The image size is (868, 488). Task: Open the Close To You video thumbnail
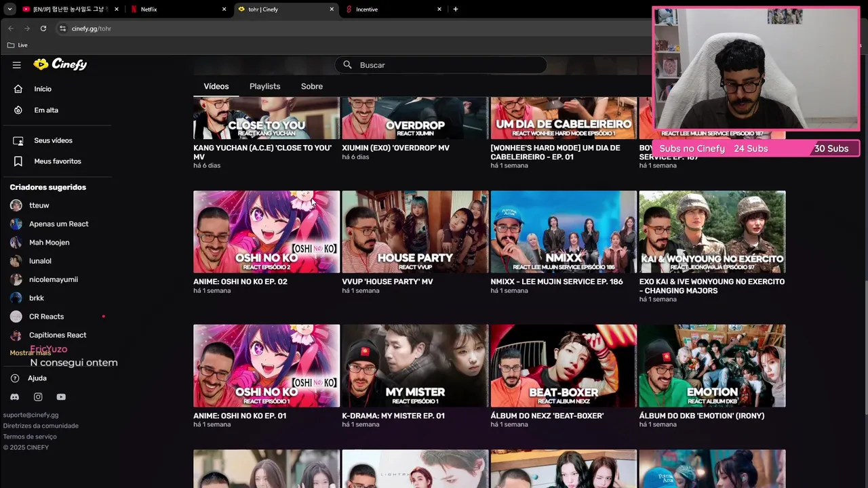[x=267, y=118]
